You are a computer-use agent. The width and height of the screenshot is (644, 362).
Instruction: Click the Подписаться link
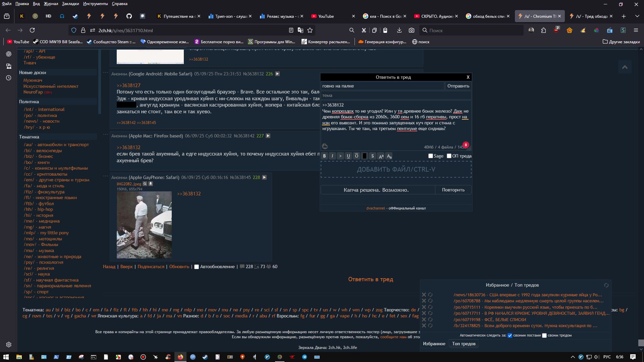(151, 267)
